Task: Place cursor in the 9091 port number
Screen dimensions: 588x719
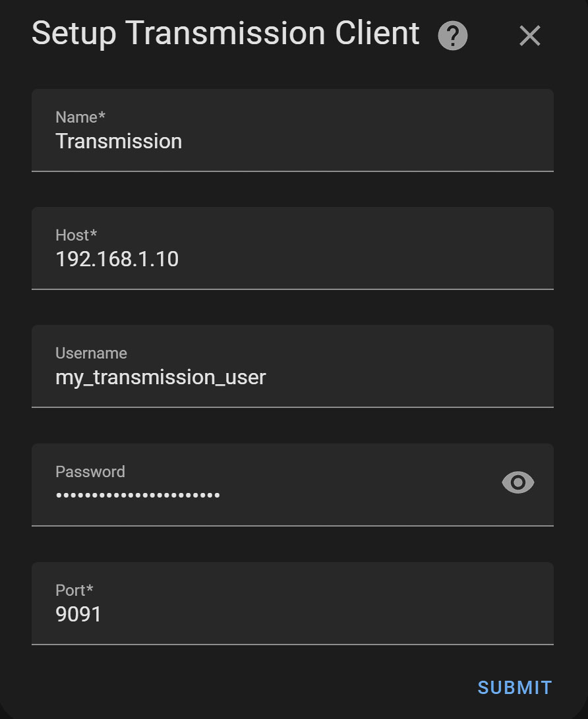Action: point(78,614)
